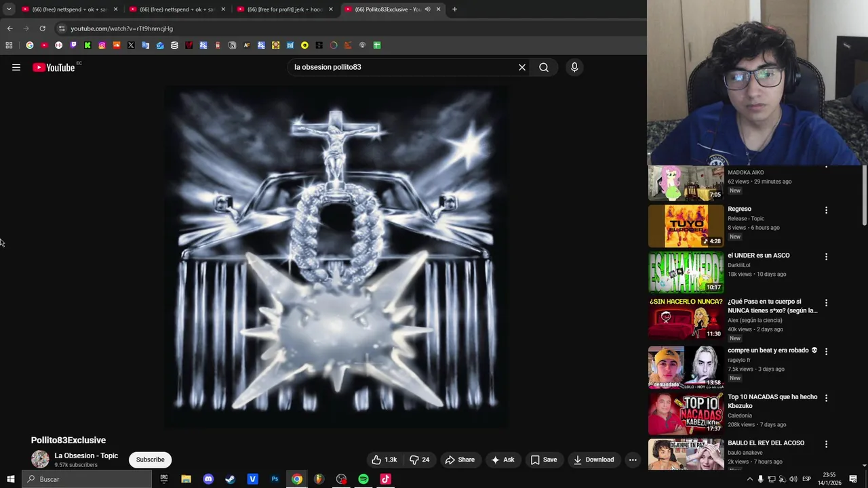Viewport: 868px width, 488px height.
Task: Start voice search with the microphone icon
Action: pos(574,67)
